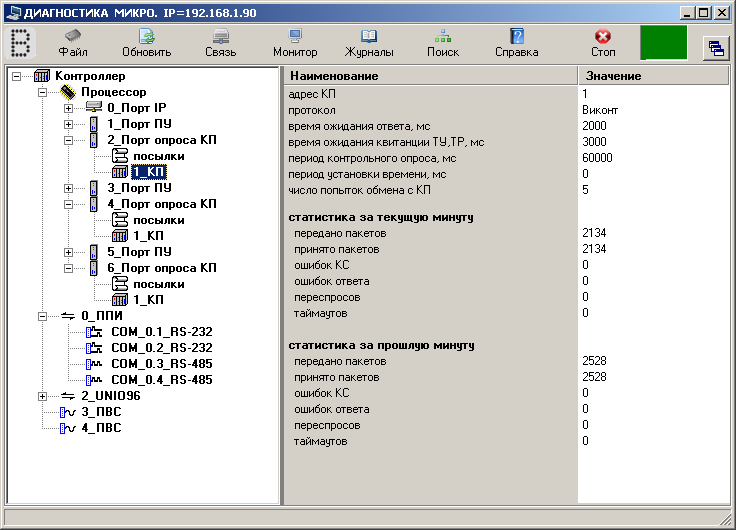Image resolution: width=736 pixels, height=530 pixels.
Task: Open the Справка help icon
Action: [x=516, y=43]
